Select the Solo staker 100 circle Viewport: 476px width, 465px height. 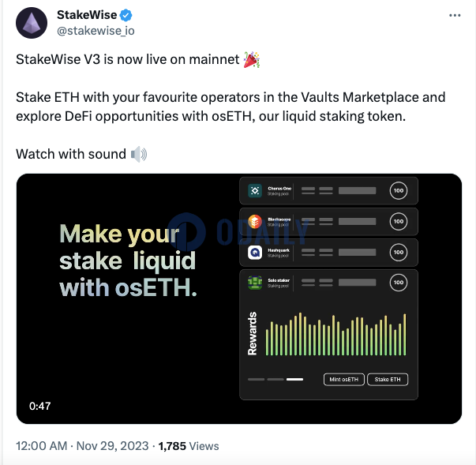pos(399,283)
